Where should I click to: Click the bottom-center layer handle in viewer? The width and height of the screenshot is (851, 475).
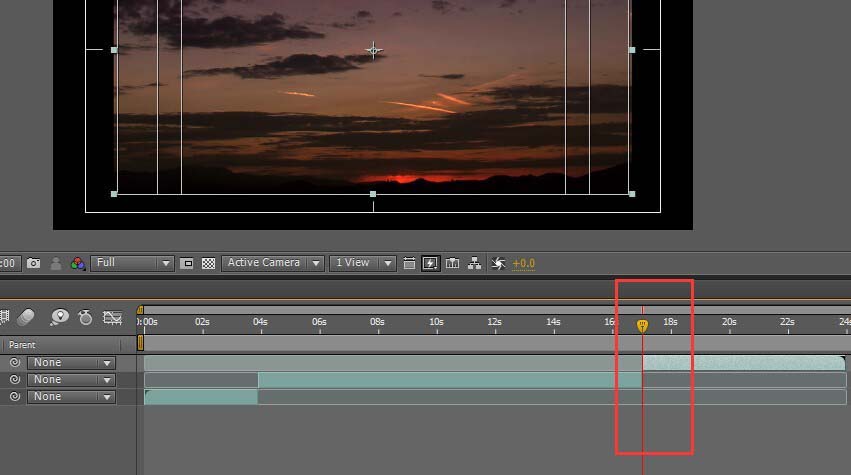[373, 194]
